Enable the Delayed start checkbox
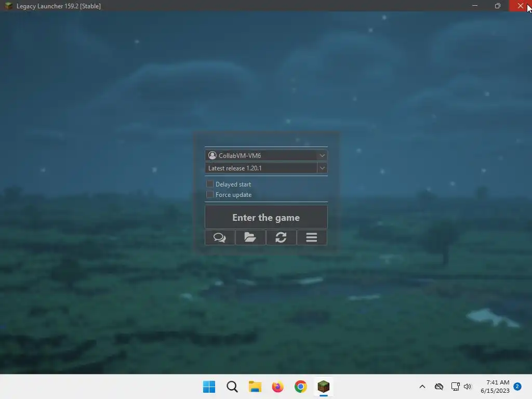Viewport: 532px width, 399px height. (x=210, y=184)
